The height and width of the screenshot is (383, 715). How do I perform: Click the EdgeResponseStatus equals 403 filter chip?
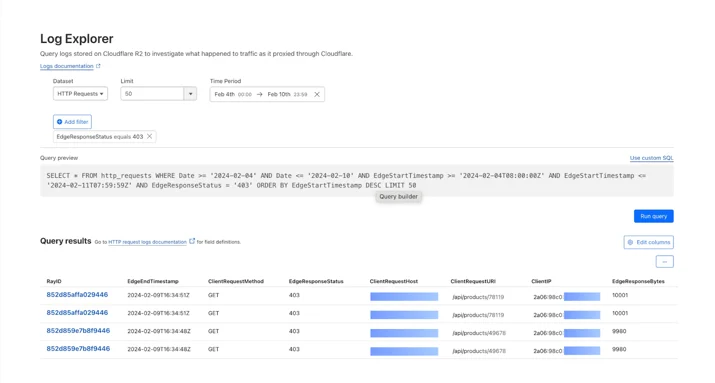pos(104,136)
